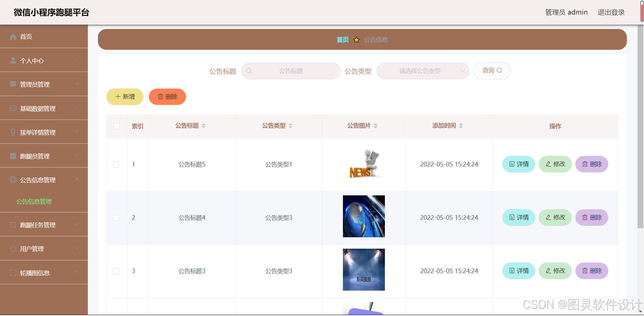
Task: Expand 接单详情管理 chevron
Action: pyautogui.click(x=77, y=131)
